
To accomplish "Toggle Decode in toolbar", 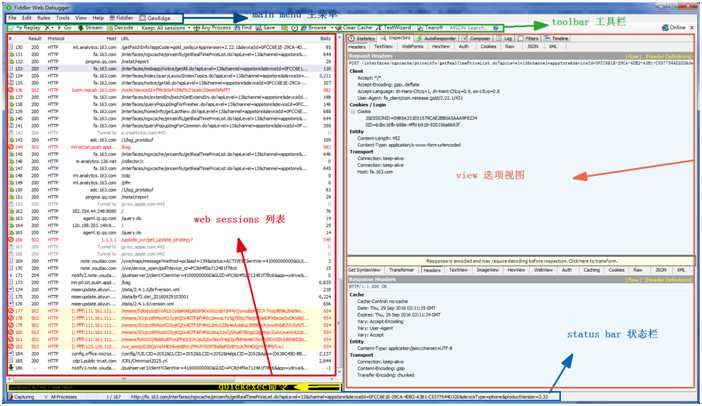I will [120, 28].
